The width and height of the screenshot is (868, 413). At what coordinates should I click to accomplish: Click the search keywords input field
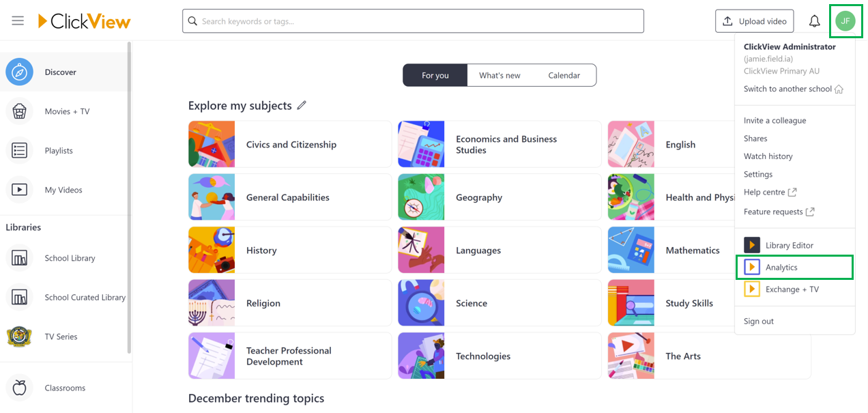[x=413, y=21]
